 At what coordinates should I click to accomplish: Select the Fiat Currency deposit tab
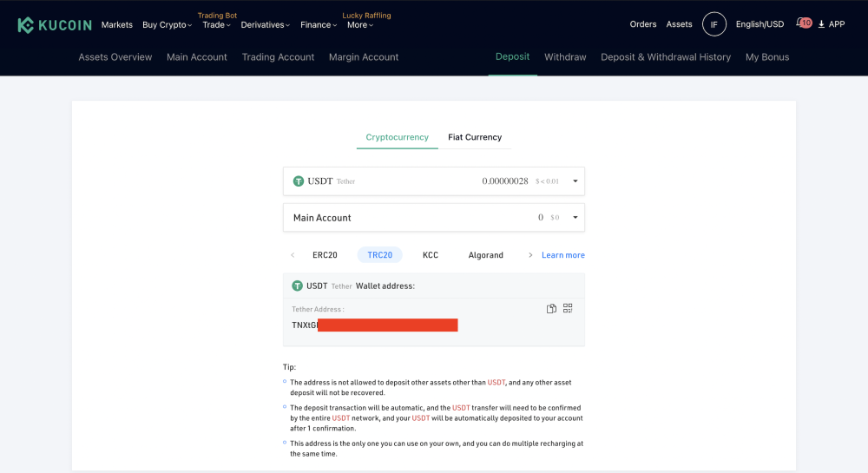(x=475, y=137)
